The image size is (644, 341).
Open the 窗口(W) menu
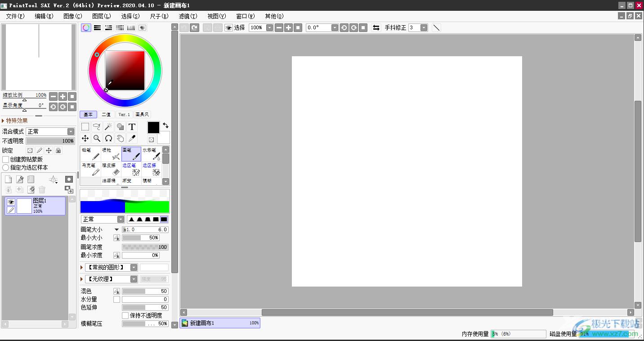(x=246, y=16)
